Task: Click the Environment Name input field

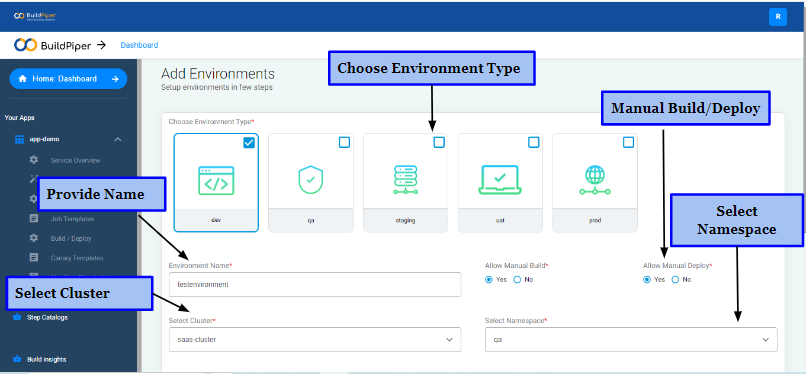Action: tap(315, 284)
